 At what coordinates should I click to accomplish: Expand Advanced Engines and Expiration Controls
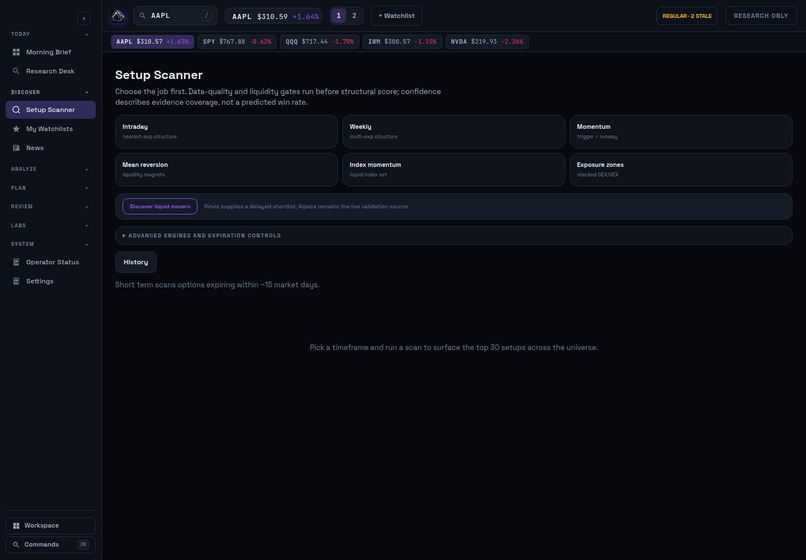(453, 236)
